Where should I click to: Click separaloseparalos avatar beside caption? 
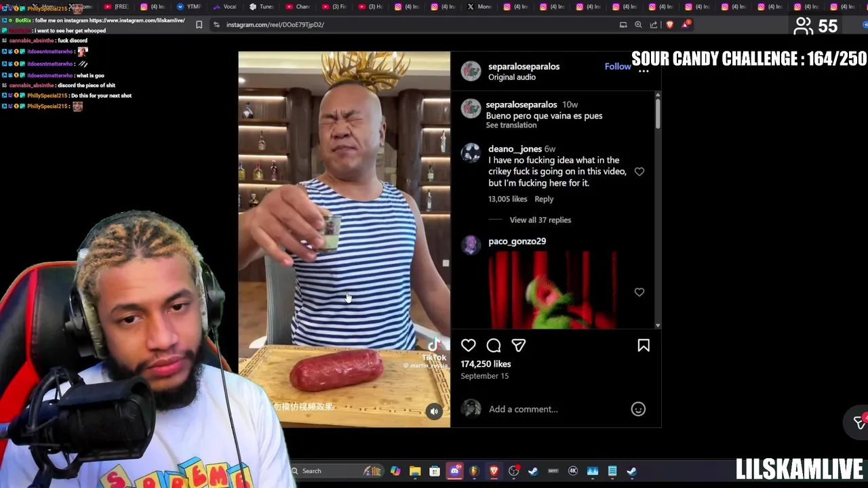(x=471, y=109)
